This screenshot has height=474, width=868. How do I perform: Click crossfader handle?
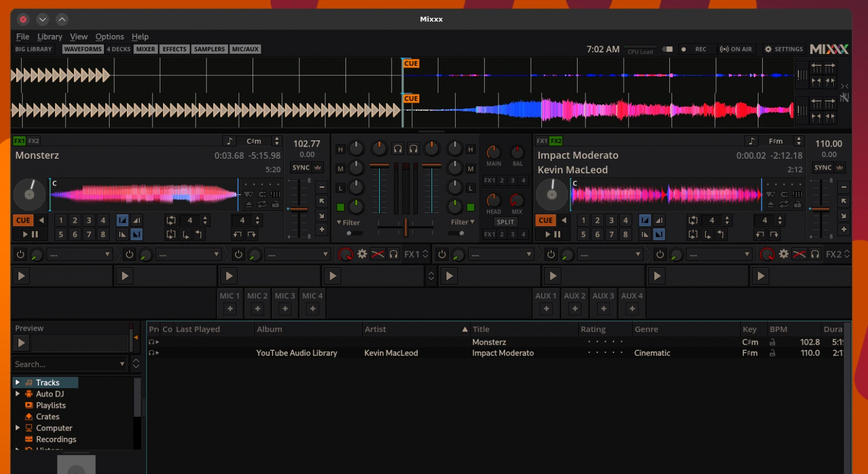coord(406,227)
